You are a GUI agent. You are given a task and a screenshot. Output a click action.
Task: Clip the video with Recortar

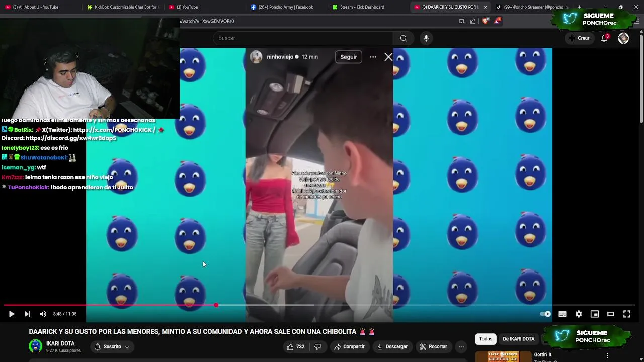tap(433, 346)
